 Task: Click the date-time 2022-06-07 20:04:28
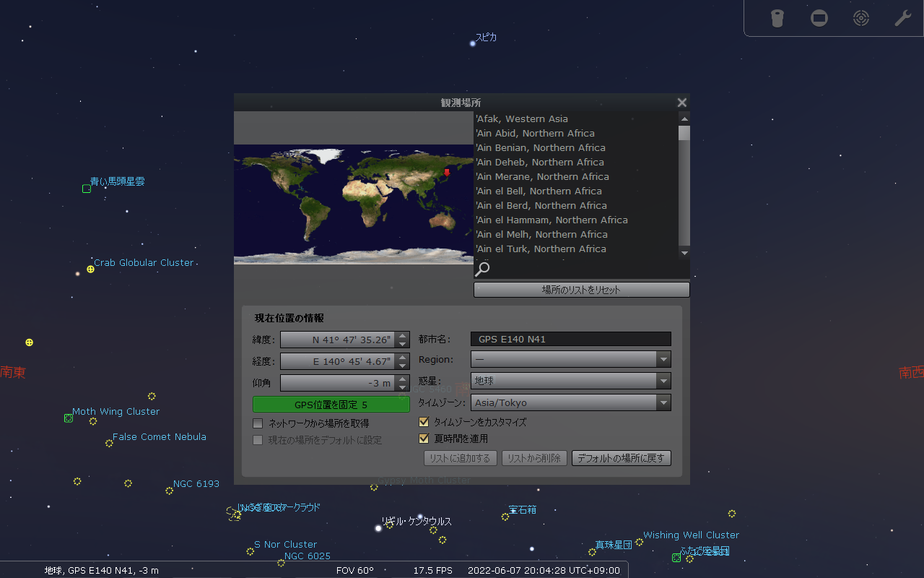(x=544, y=571)
